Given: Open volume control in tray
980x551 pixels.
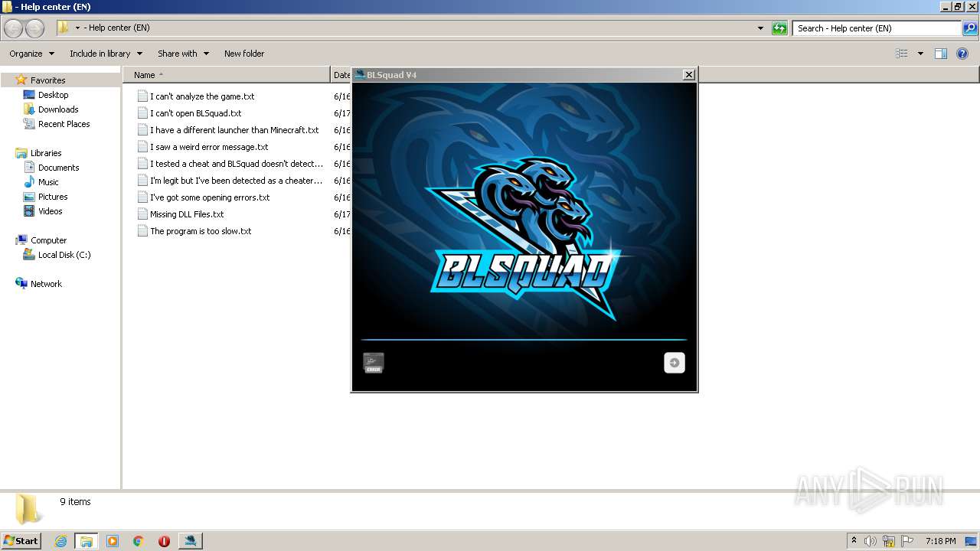Looking at the screenshot, I should tap(871, 541).
